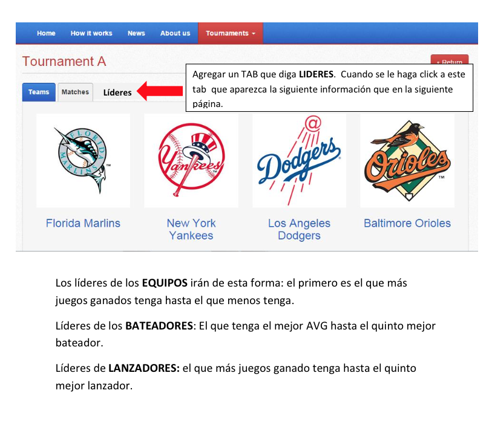
Task: Visit the Baltimore Orioles team link
Action: pyautogui.click(x=407, y=223)
